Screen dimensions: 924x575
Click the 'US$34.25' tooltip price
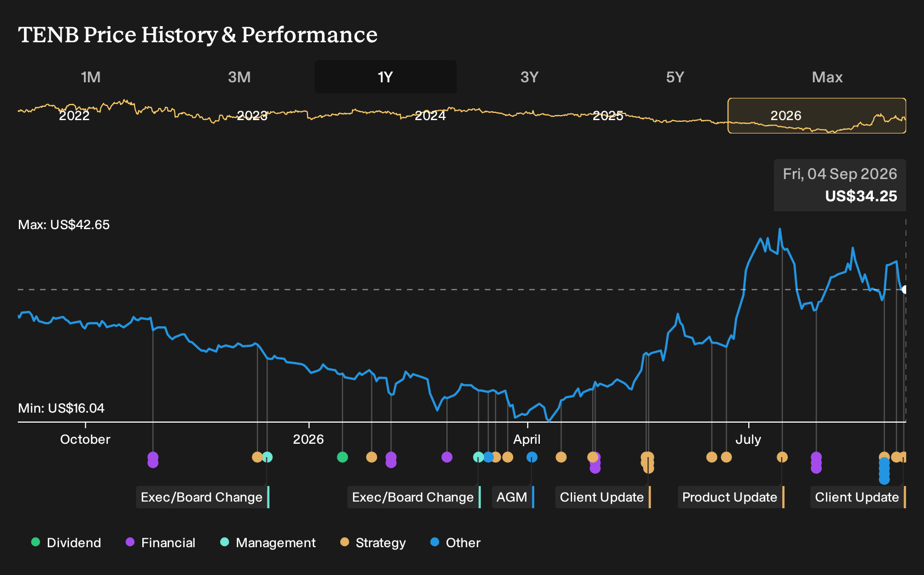[x=861, y=196]
